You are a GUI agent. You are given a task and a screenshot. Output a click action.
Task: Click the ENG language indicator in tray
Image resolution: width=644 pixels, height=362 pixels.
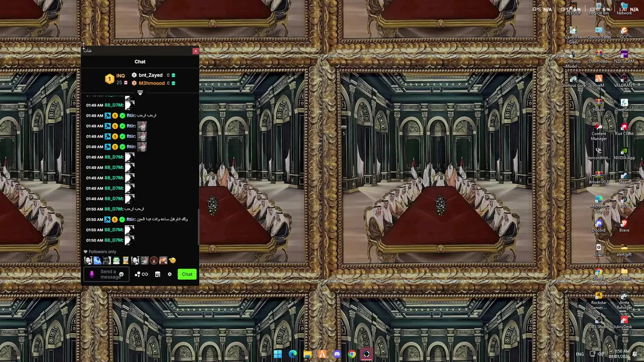[x=580, y=354]
